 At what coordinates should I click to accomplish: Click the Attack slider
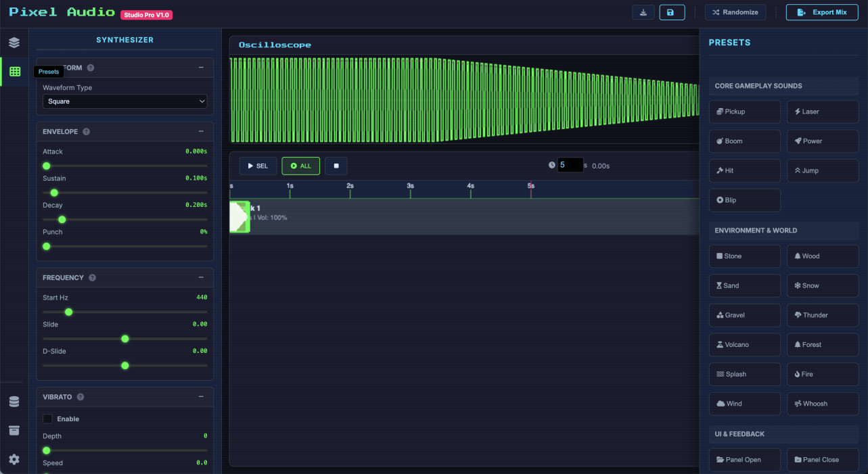[x=124, y=166]
